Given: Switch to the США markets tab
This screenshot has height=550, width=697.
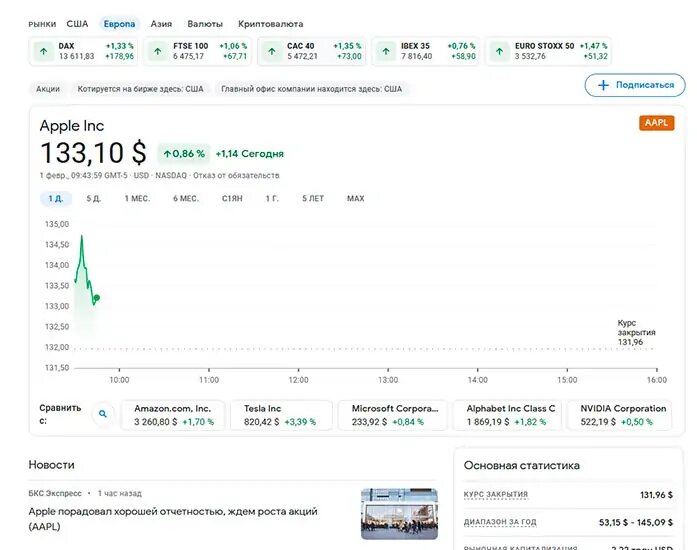Looking at the screenshot, I should [77, 24].
